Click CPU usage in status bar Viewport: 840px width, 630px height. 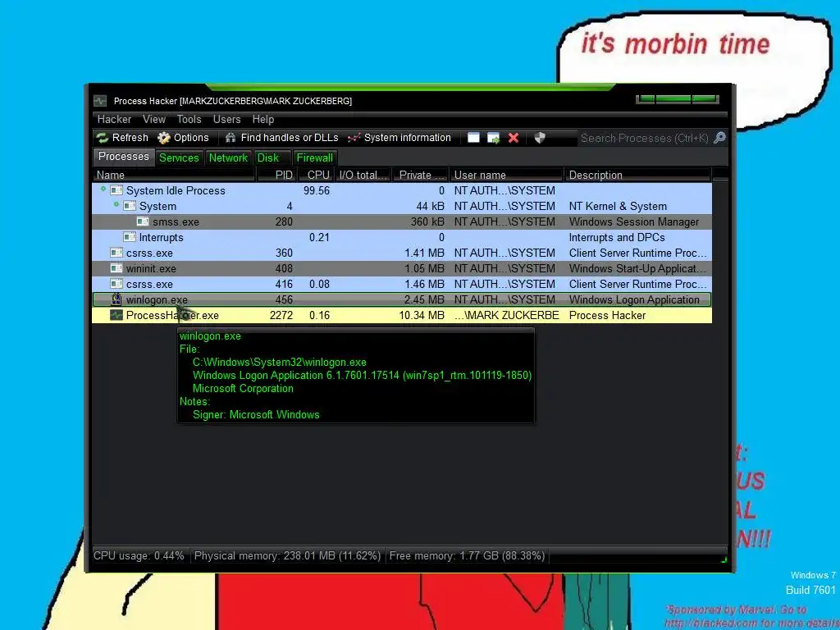139,556
